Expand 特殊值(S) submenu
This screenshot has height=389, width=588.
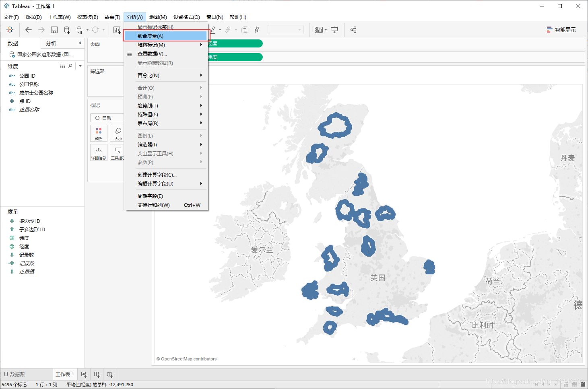[x=166, y=114]
